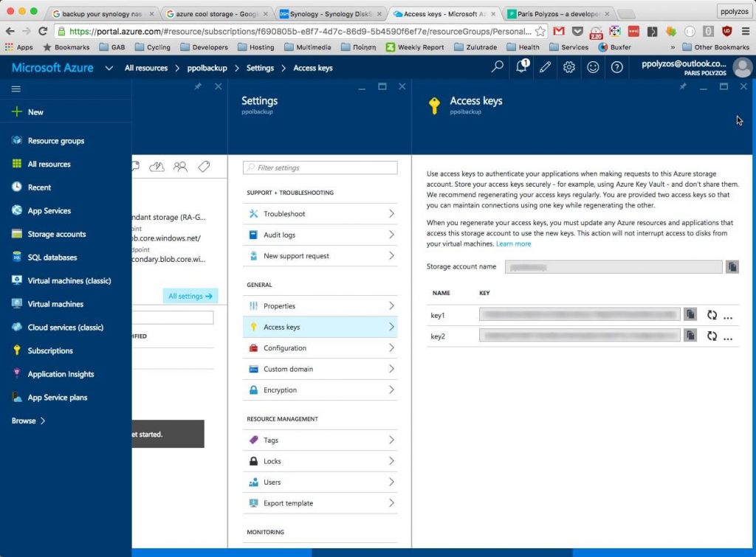Open Export template option
The image size is (756, 557).
[x=320, y=503]
